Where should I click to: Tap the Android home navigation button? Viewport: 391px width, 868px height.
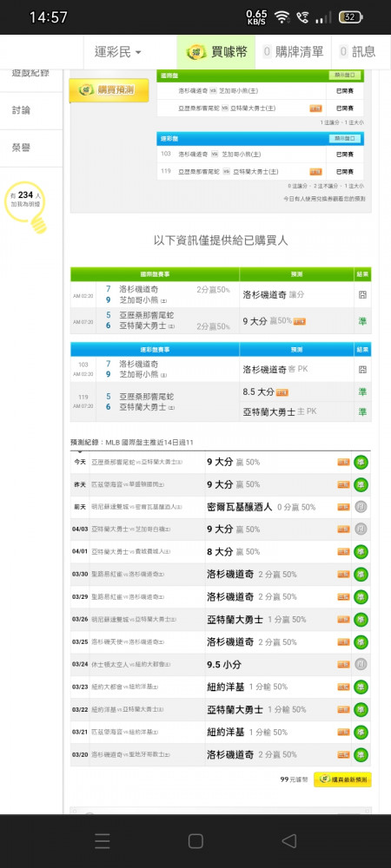[x=195, y=841]
